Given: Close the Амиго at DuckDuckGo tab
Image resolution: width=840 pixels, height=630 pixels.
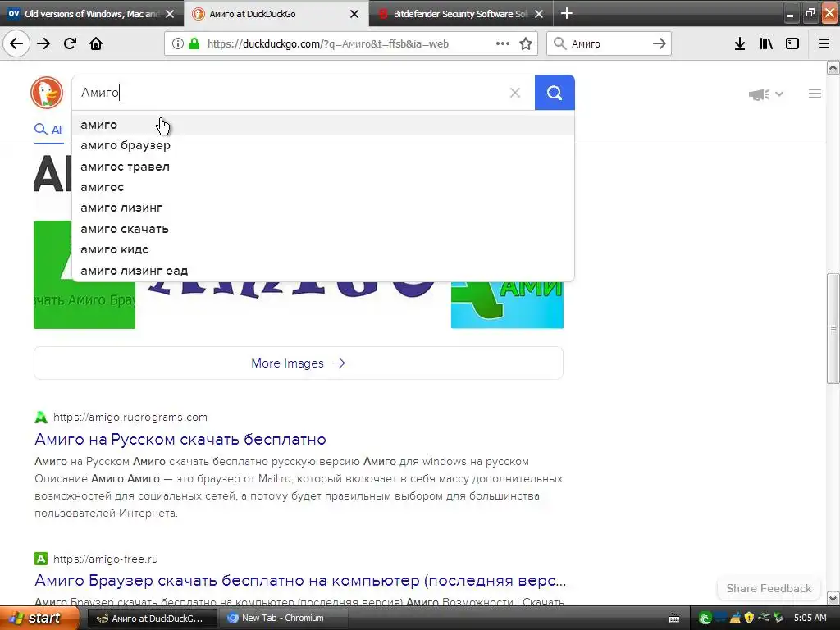Looking at the screenshot, I should [x=354, y=14].
